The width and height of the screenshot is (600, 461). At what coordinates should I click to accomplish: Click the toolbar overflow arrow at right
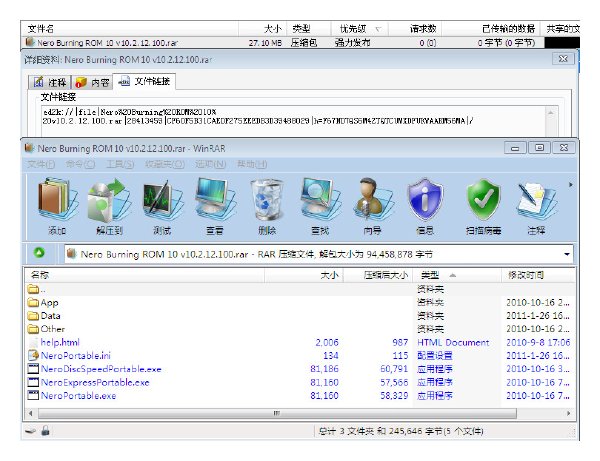(571, 185)
